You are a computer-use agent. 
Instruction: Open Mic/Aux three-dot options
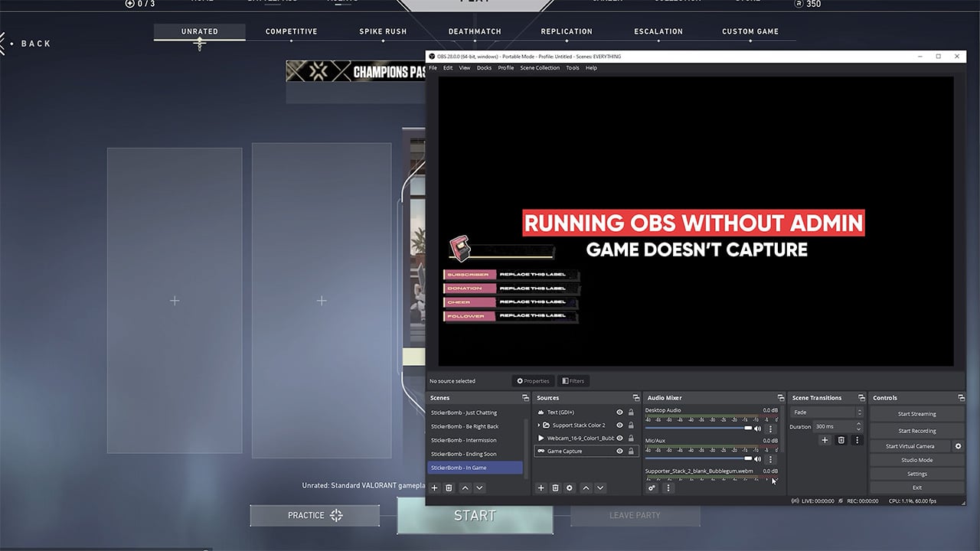pyautogui.click(x=770, y=459)
